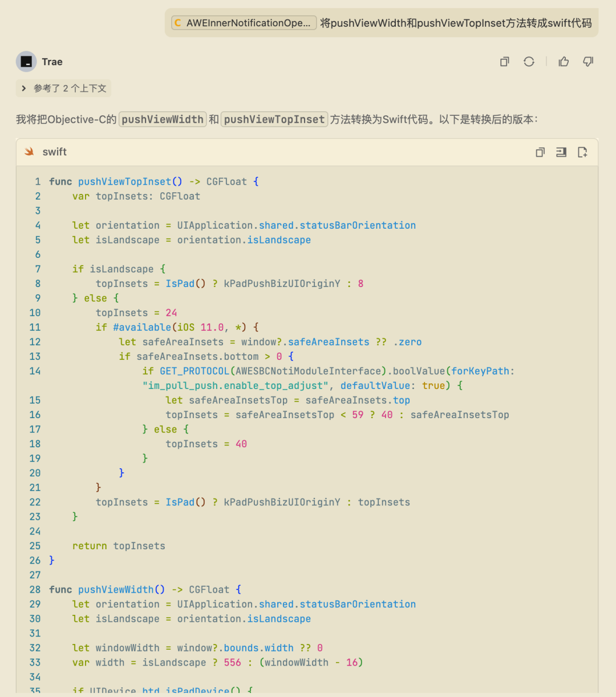Regenerate the Trae answer
This screenshot has width=616, height=697.
click(x=529, y=62)
